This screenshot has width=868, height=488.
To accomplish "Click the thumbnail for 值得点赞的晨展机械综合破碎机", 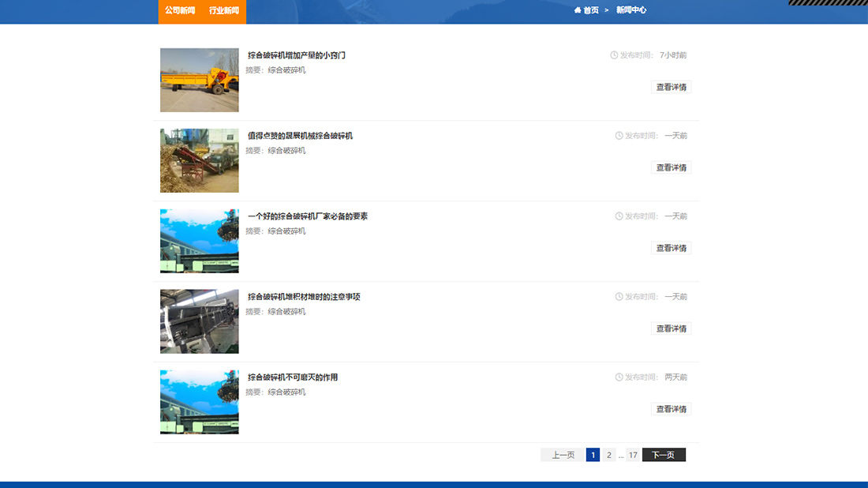I will coord(199,160).
